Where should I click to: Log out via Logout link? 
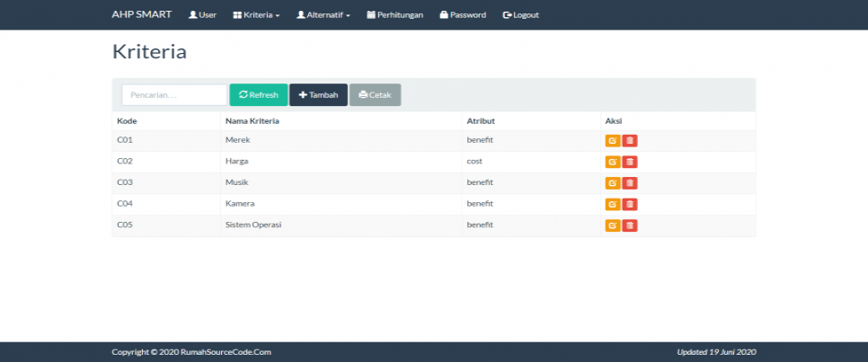point(520,15)
